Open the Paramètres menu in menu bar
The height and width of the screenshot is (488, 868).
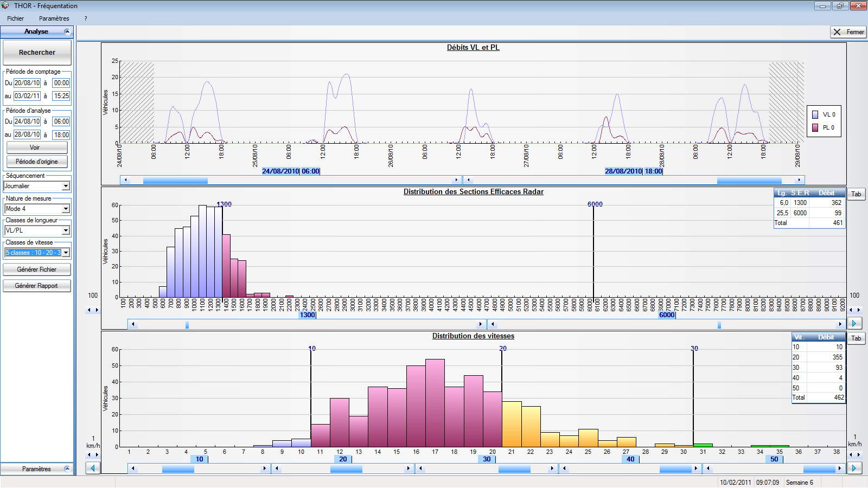54,18
